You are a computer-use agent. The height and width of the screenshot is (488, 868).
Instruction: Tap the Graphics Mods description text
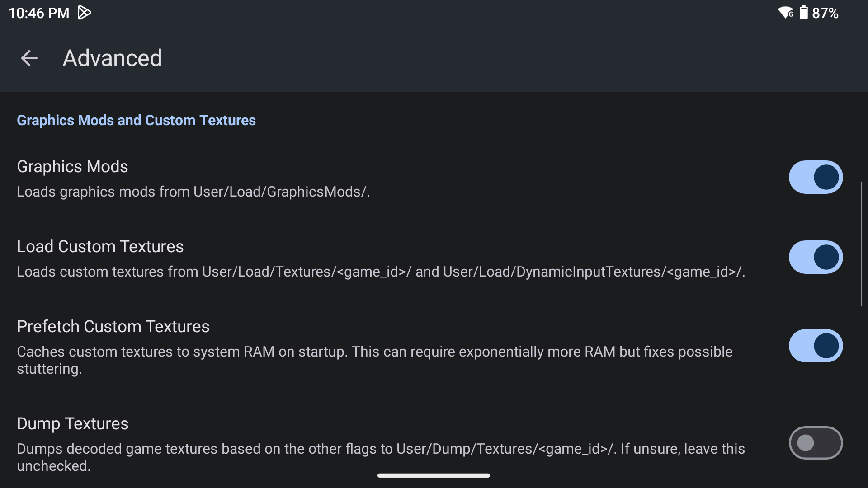193,192
